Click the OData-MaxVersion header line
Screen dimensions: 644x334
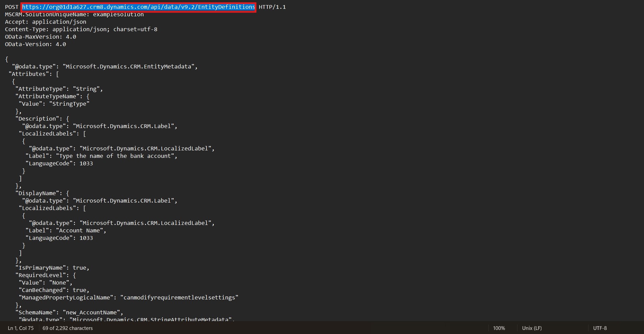[40, 37]
